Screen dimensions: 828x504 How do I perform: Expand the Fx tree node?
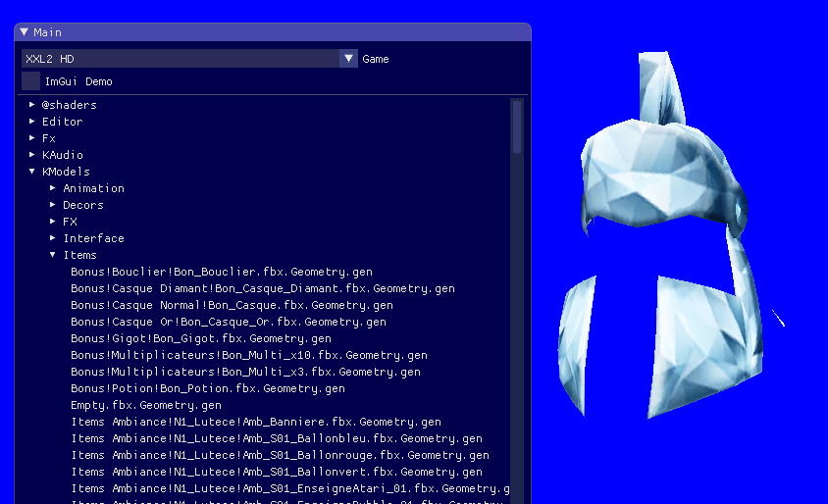pyautogui.click(x=32, y=137)
